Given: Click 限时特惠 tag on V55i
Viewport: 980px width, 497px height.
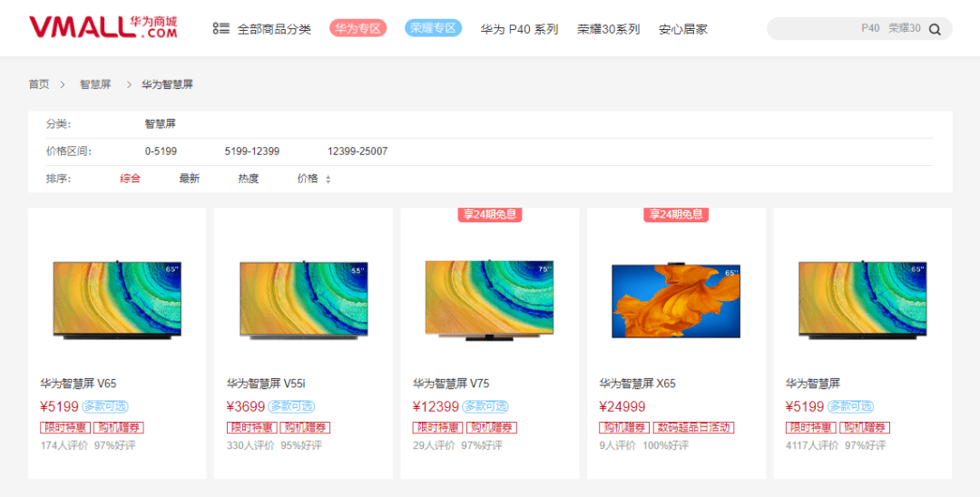Looking at the screenshot, I should click(x=251, y=428).
